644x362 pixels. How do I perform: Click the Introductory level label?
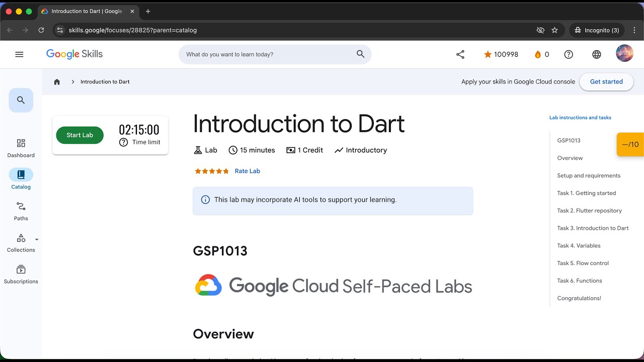click(361, 150)
